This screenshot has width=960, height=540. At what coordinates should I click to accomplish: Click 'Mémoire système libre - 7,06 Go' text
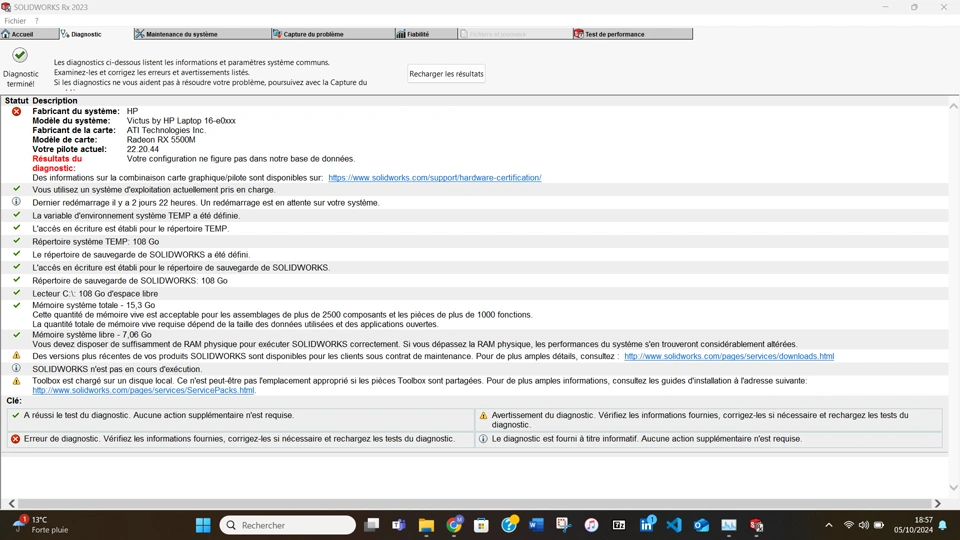(x=92, y=335)
